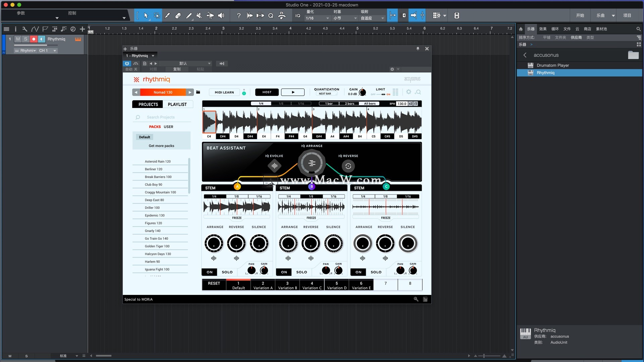This screenshot has width=644, height=362.
Task: Open the timebase 小节 dropdown
Action: tap(345, 18)
